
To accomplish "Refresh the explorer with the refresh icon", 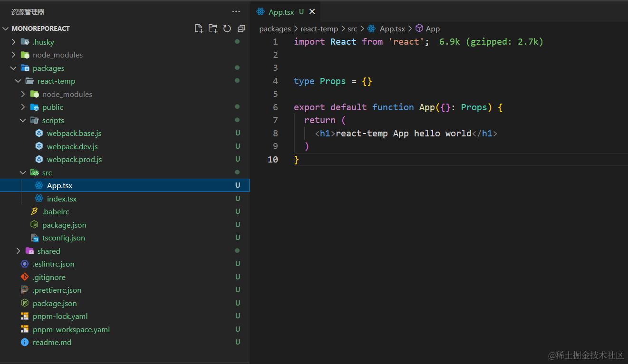I will (227, 29).
